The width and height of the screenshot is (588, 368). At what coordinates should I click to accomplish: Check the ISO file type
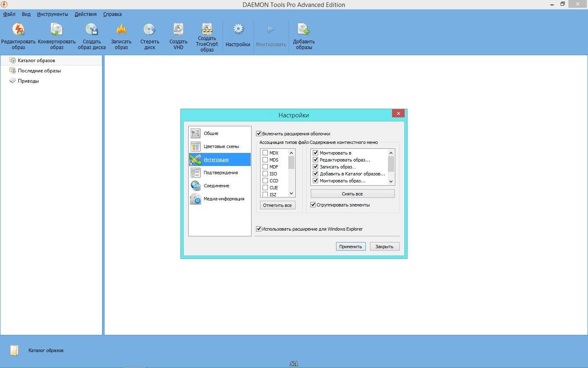coord(265,174)
